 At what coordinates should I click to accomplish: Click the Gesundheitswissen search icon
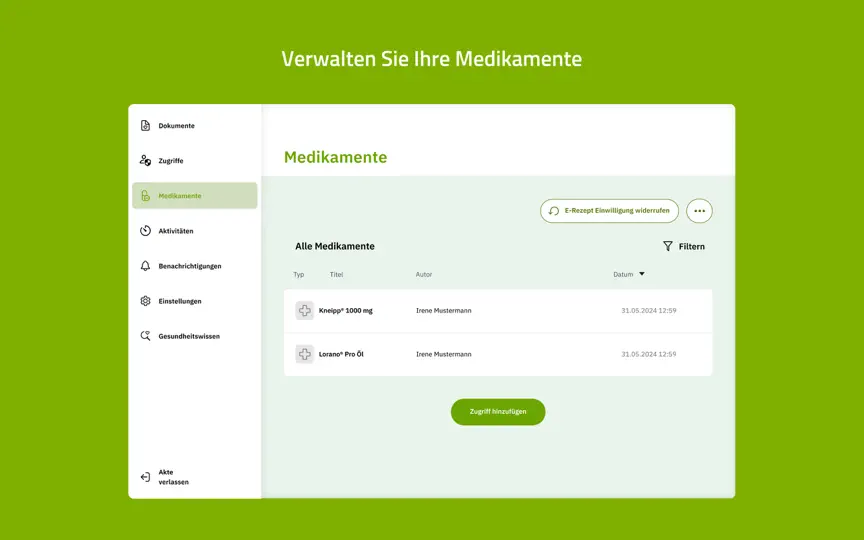tap(145, 336)
